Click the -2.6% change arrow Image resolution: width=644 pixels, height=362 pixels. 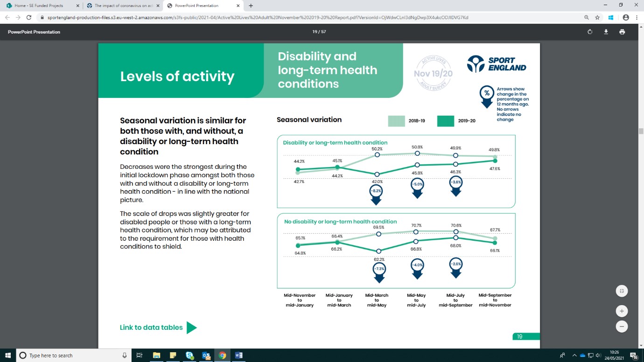(x=456, y=268)
